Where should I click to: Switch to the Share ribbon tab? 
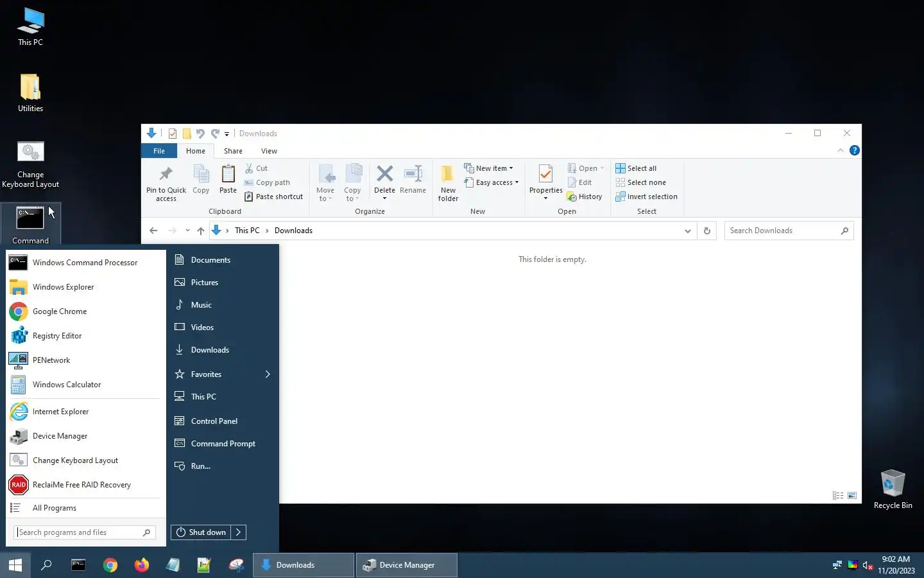tap(233, 151)
